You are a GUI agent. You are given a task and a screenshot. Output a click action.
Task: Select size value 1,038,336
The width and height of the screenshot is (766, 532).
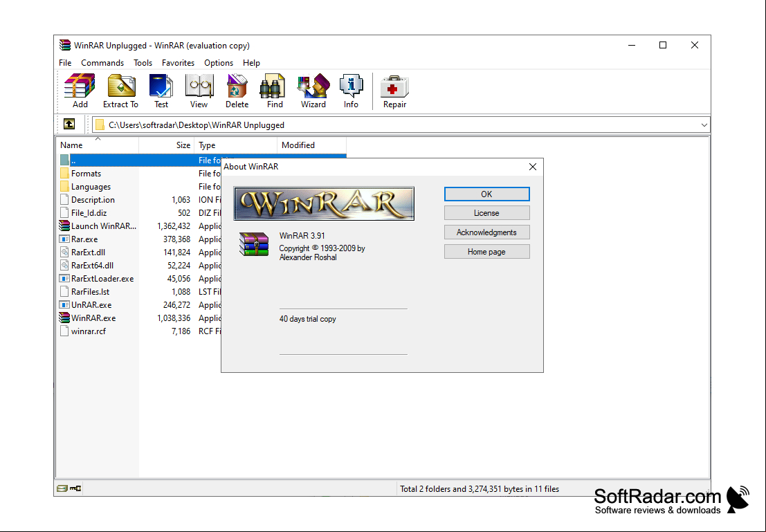[x=174, y=318]
